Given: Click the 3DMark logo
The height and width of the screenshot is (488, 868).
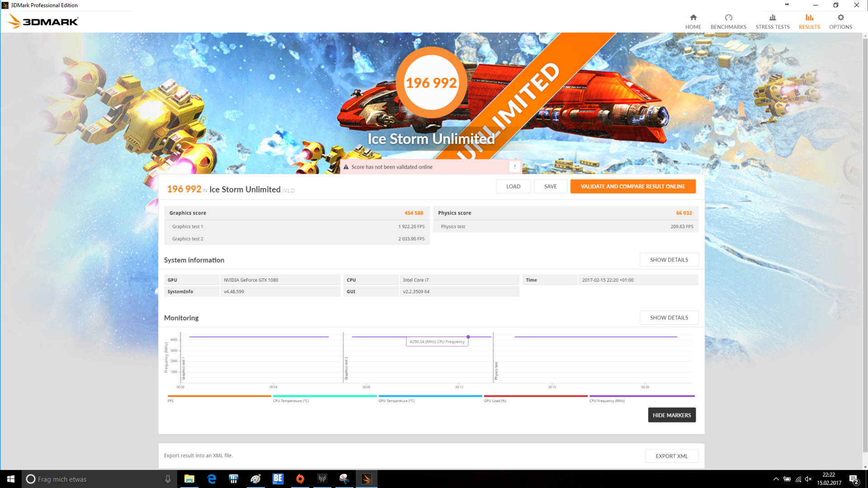Looking at the screenshot, I should tap(43, 21).
